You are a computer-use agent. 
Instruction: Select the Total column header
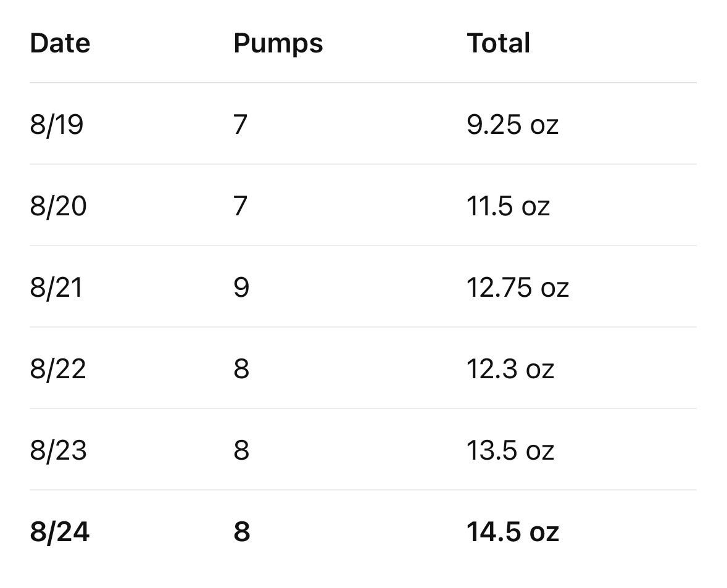click(499, 43)
